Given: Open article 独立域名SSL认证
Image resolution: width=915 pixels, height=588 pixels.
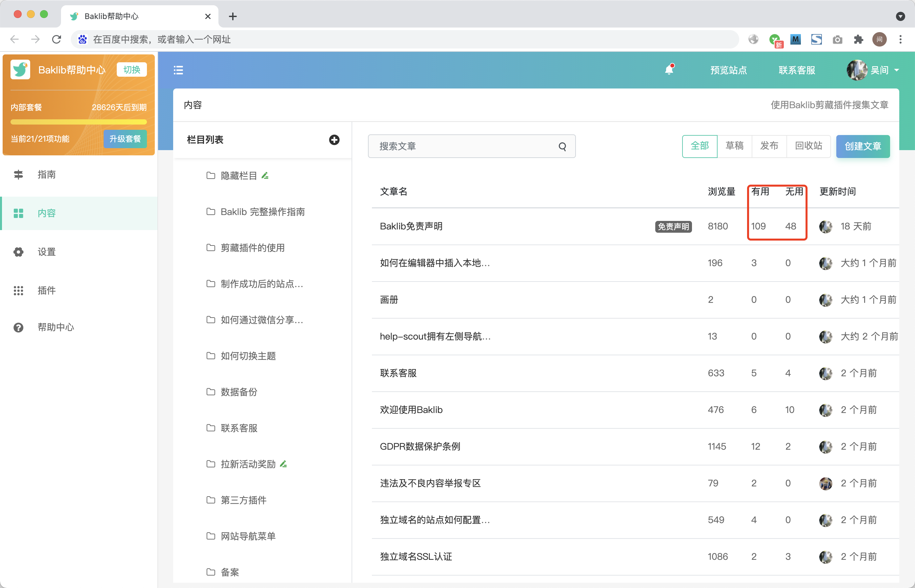Looking at the screenshot, I should pos(416,557).
